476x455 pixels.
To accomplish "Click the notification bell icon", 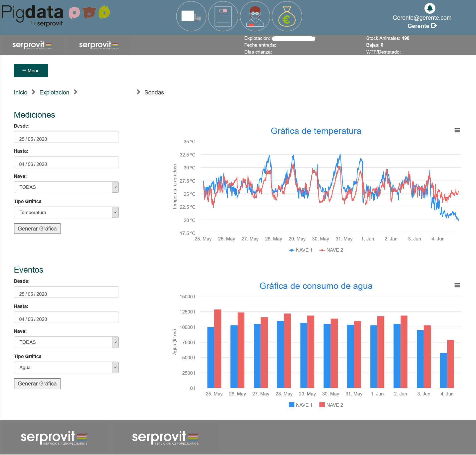I will click(x=430, y=8).
